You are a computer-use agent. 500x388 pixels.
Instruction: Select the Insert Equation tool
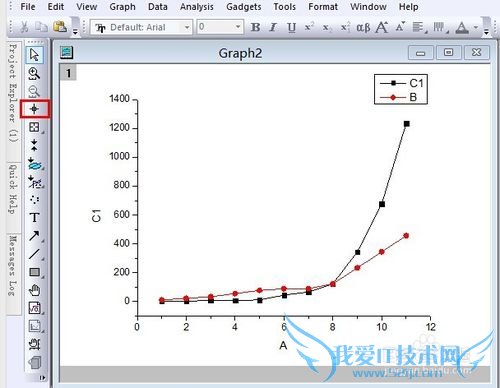click(34, 308)
